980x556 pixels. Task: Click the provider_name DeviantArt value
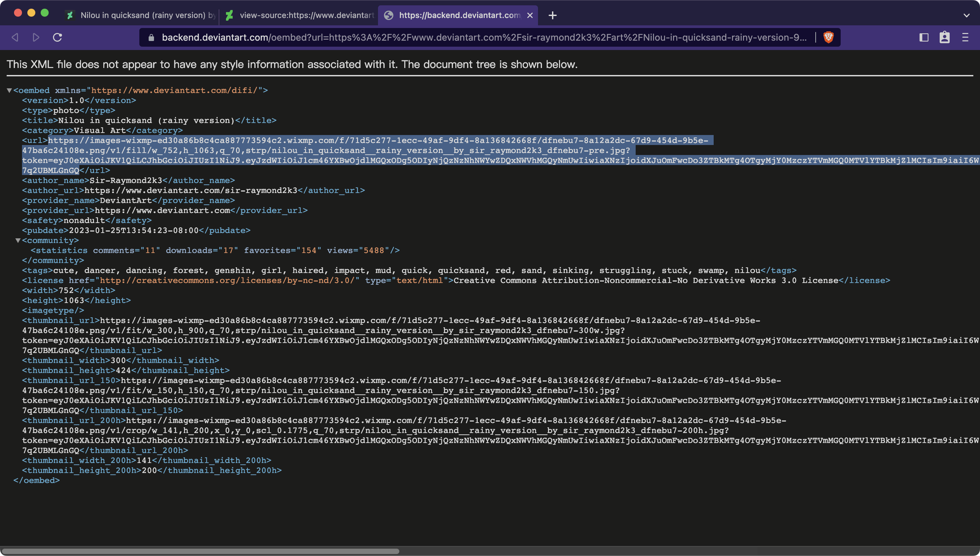(126, 200)
